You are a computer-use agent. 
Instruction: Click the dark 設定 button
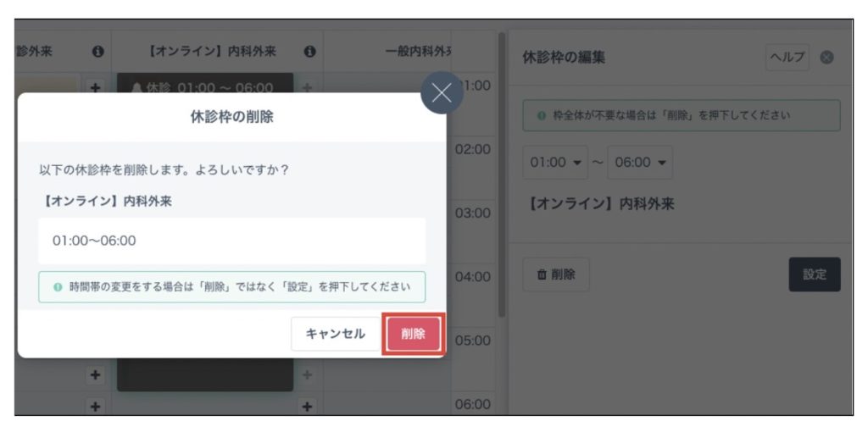[814, 274]
